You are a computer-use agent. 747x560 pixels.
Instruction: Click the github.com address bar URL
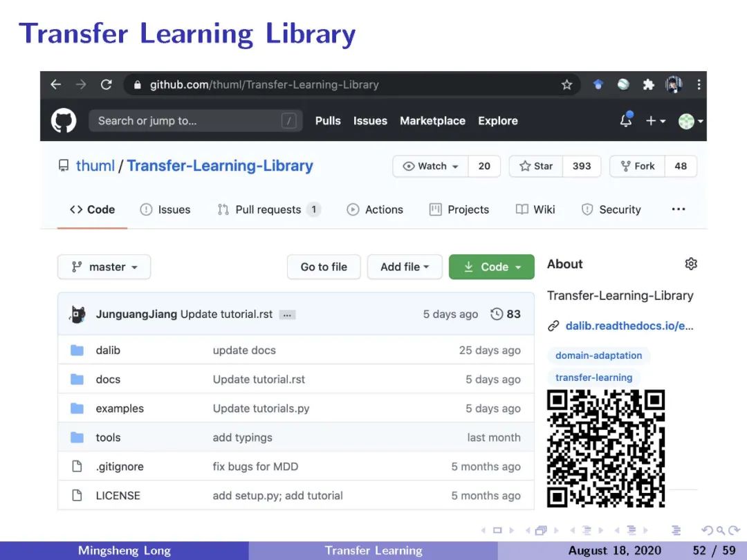(264, 85)
